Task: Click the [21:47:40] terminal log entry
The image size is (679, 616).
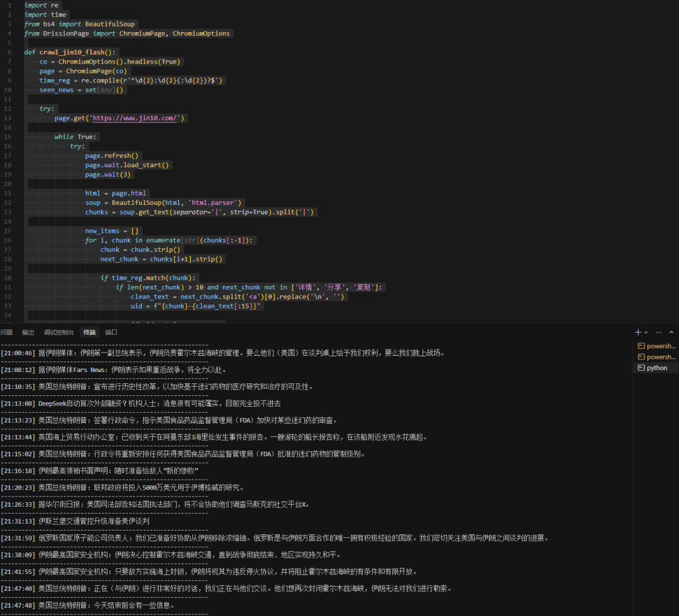Action: tap(226, 589)
